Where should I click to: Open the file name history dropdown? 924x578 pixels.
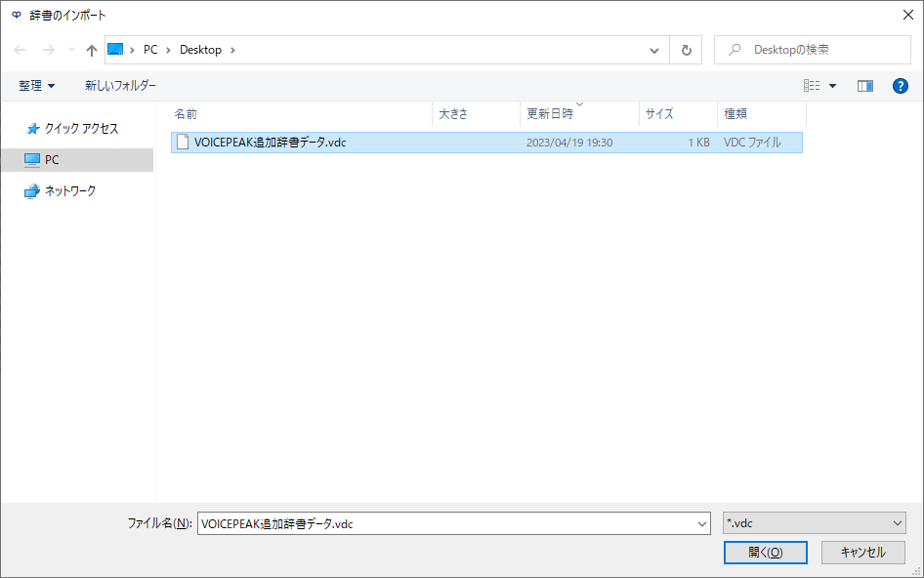702,523
